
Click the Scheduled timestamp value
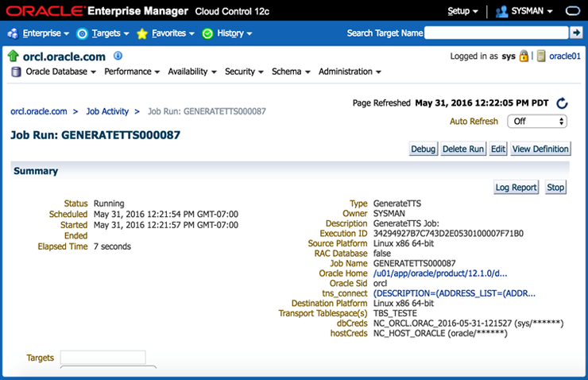pyautogui.click(x=166, y=214)
